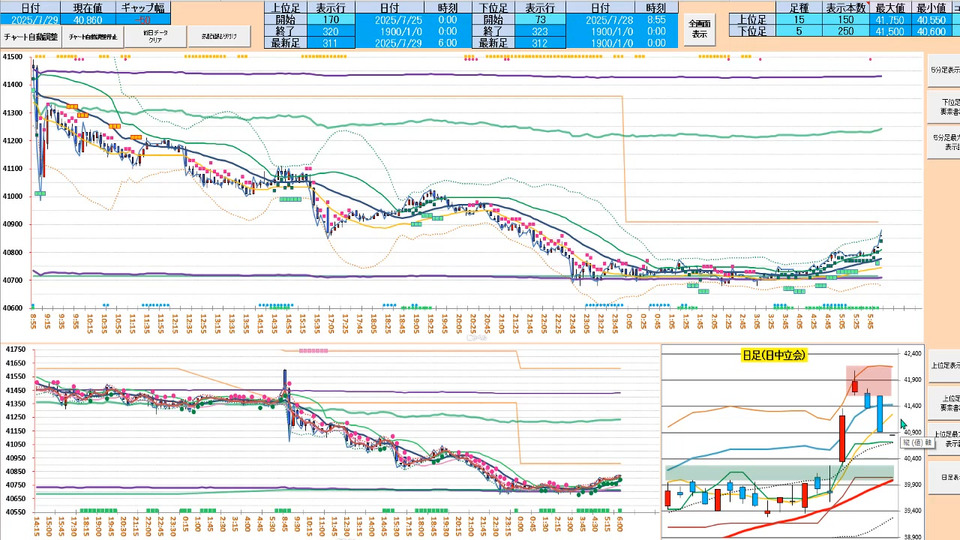
Task: Click the 42,400 axis label on daily chart
Action: [912, 353]
